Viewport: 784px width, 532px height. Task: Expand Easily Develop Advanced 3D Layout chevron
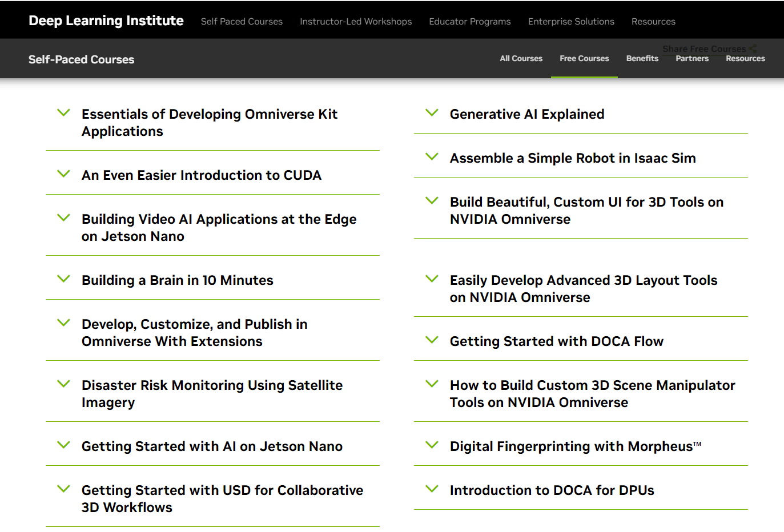432,279
